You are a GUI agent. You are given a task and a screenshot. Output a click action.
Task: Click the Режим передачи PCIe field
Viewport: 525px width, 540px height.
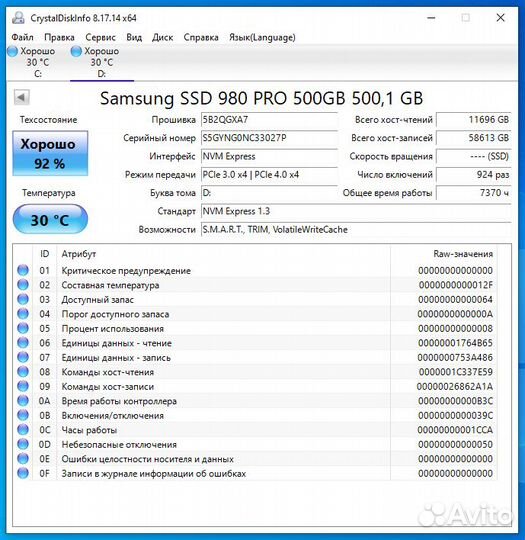pos(269,175)
